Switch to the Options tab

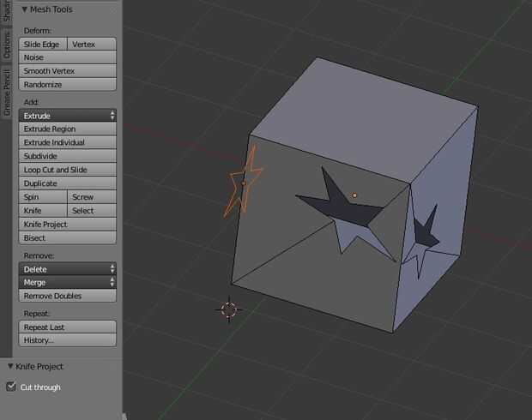click(x=7, y=45)
